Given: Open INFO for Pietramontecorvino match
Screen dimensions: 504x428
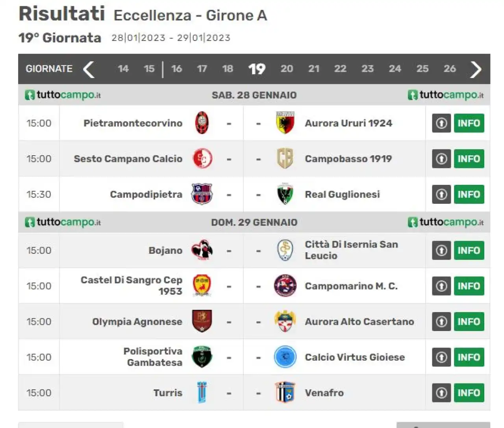Looking at the screenshot, I should (469, 123).
